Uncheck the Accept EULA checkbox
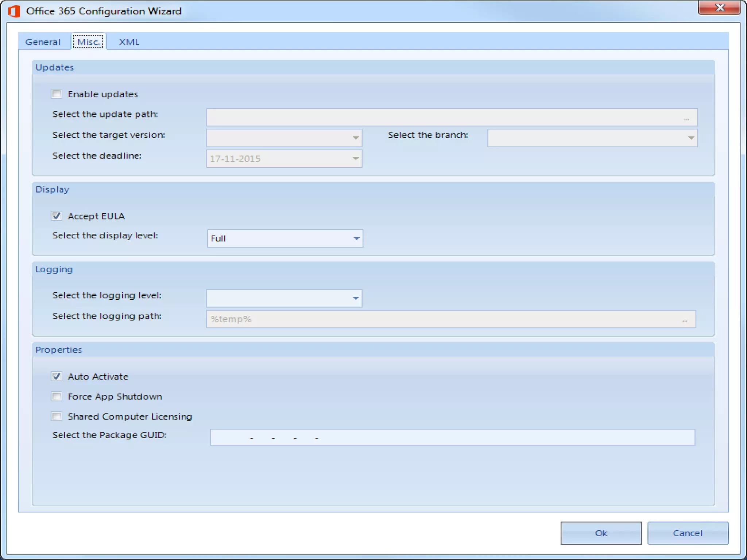The image size is (747, 560). [x=57, y=216]
